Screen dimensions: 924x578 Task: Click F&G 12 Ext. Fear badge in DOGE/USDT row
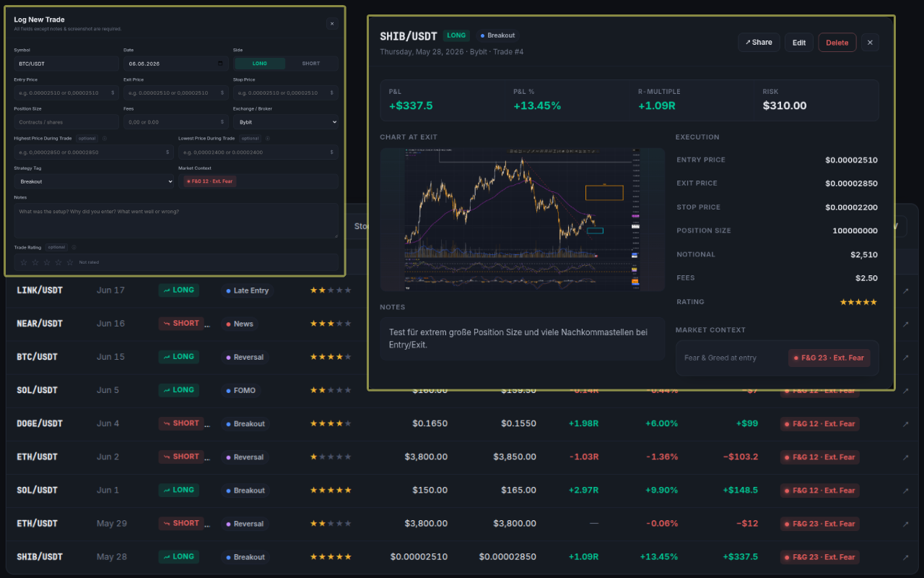coord(819,423)
